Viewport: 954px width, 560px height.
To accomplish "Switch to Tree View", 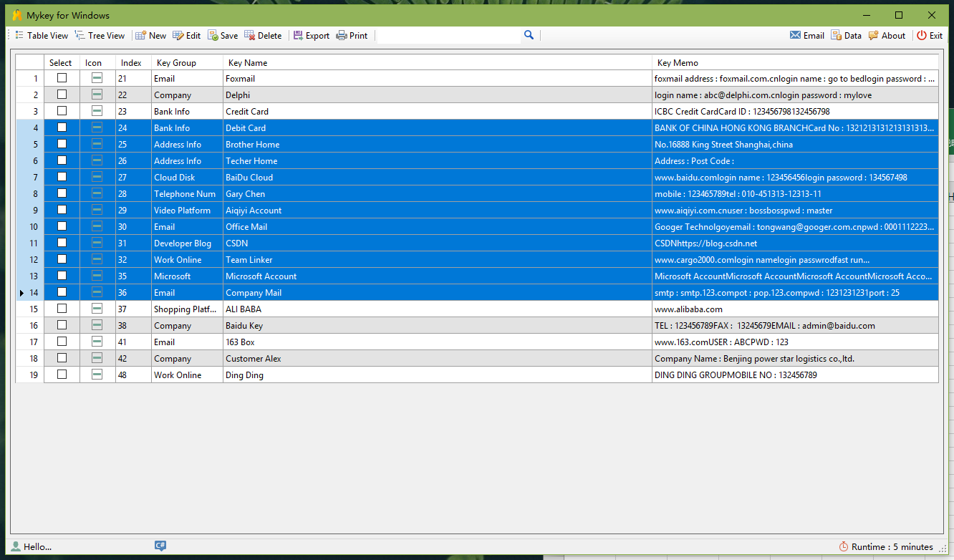I will tap(100, 35).
